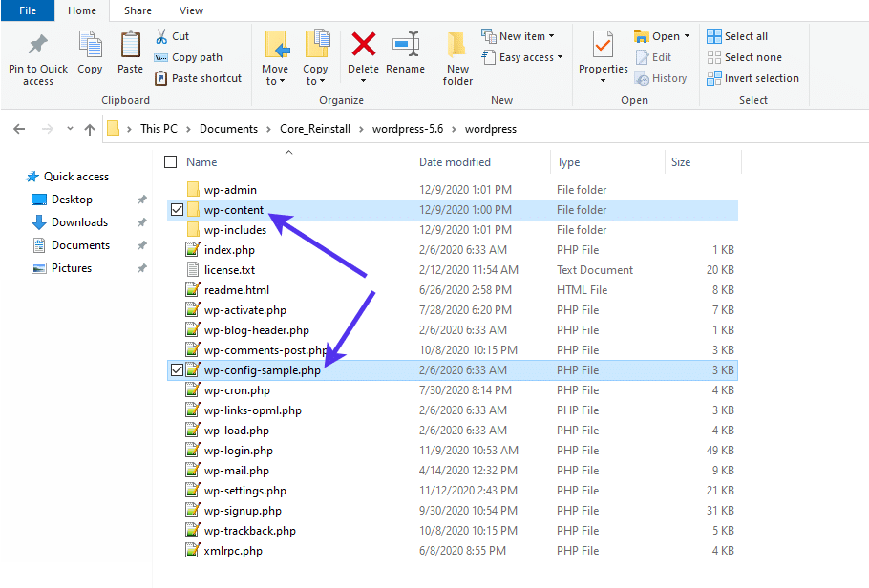The height and width of the screenshot is (588, 869).
Task: Create a New folder using the ribbon icon
Action: click(x=457, y=57)
